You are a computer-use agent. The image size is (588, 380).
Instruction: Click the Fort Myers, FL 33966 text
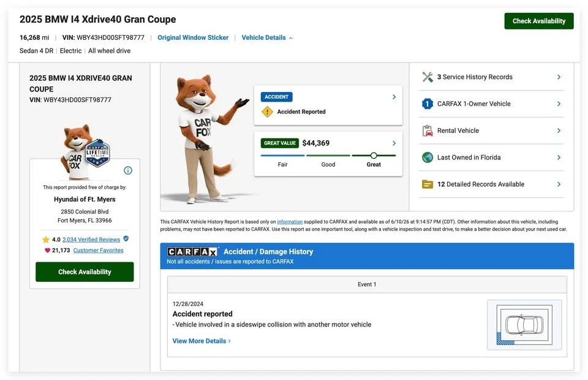85,221
